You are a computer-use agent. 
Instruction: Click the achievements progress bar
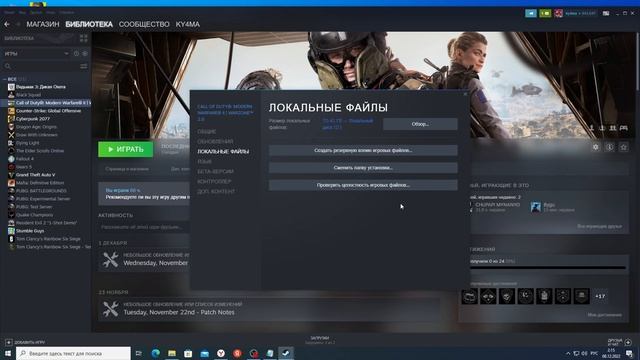click(x=547, y=268)
